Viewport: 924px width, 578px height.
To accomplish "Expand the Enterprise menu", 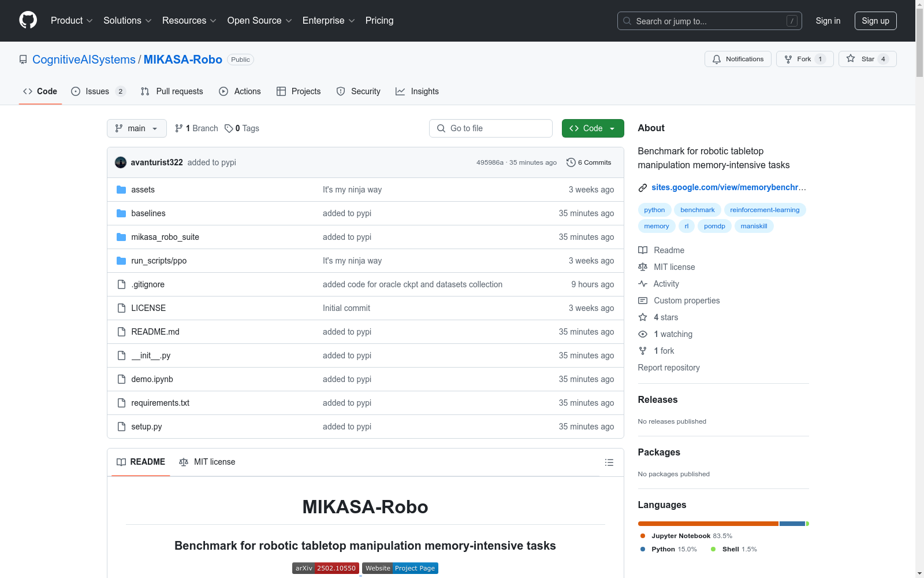I will 329,21.
